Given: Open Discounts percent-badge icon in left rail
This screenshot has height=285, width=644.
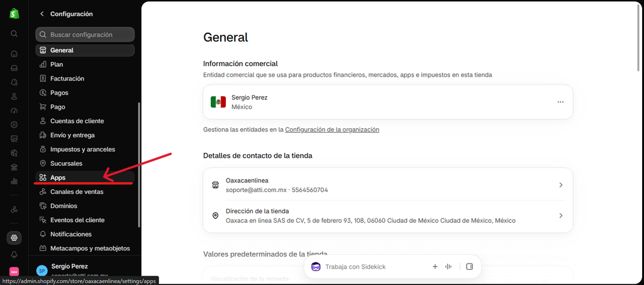Looking at the screenshot, I should [x=14, y=125].
